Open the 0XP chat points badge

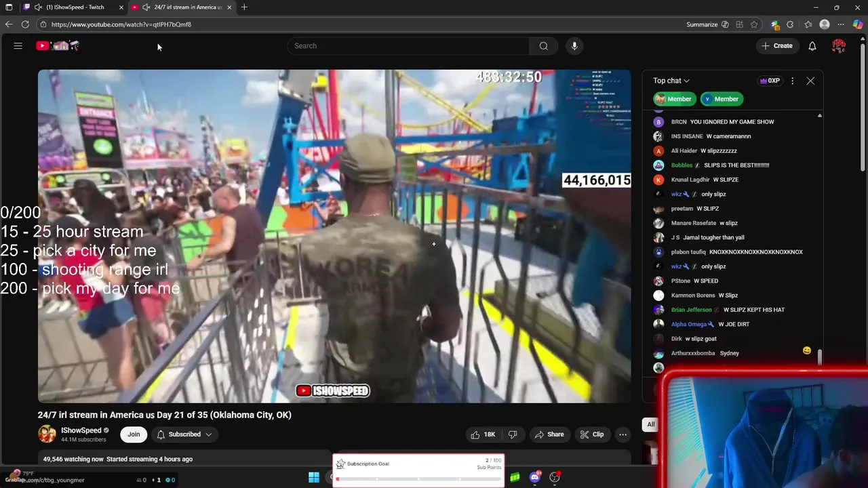point(770,81)
